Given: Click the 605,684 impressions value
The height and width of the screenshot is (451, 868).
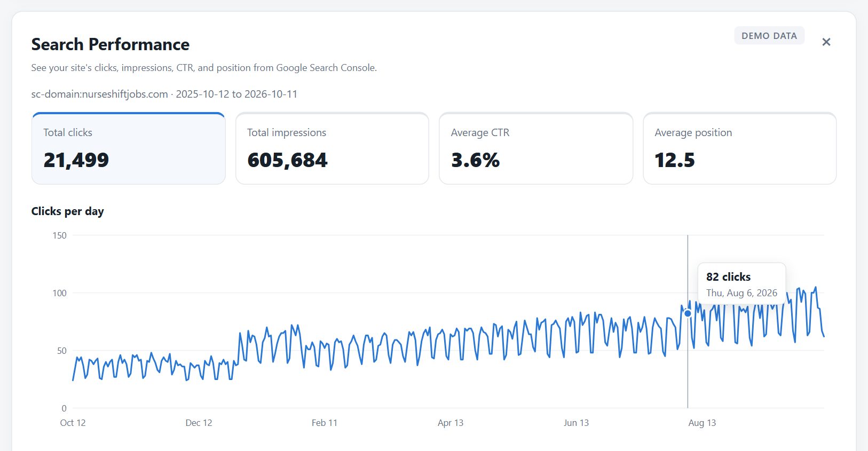Looking at the screenshot, I should click(x=288, y=160).
